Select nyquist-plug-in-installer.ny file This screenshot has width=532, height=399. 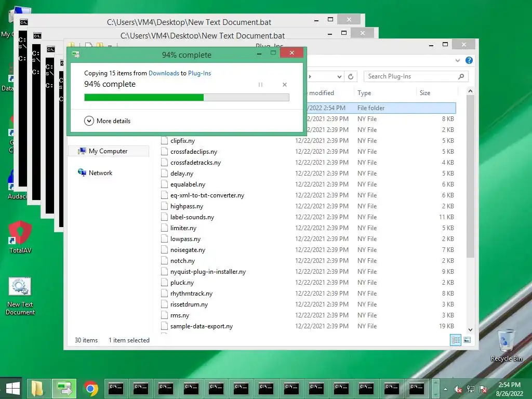(x=208, y=271)
